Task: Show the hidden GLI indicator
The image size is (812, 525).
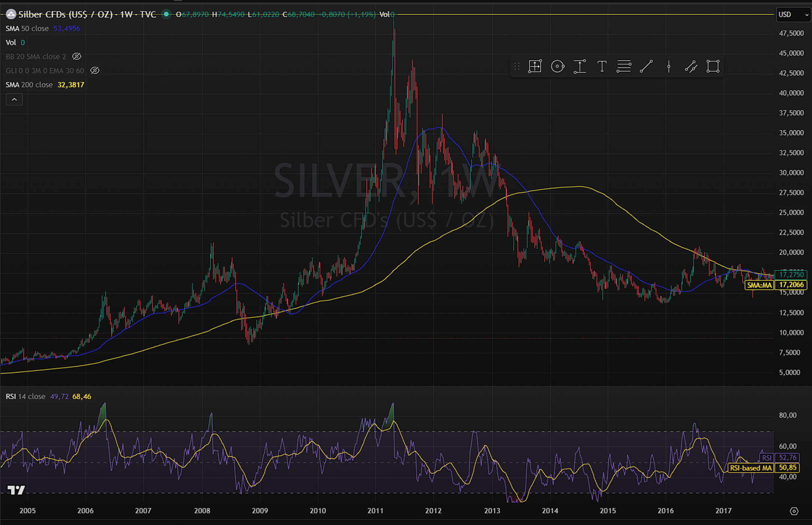Action: click(95, 70)
